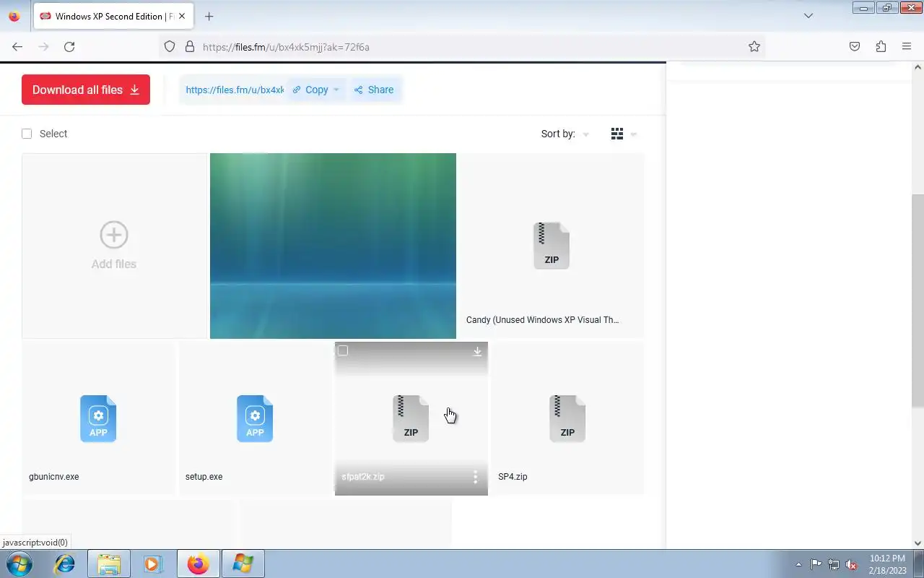
Task: Open the list all tabs chevron
Action: 808,16
